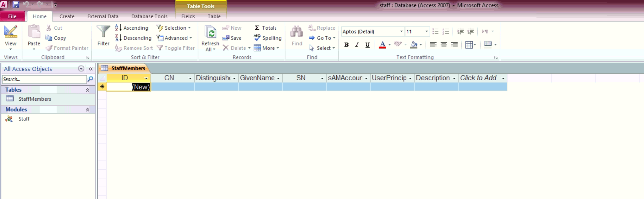Screen dimensions: 644x199
Task: Click the Descending sort button
Action: (x=133, y=38)
